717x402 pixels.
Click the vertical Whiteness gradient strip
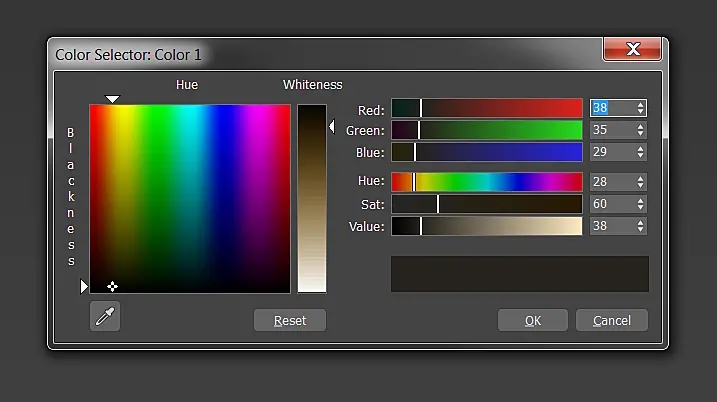coord(312,198)
